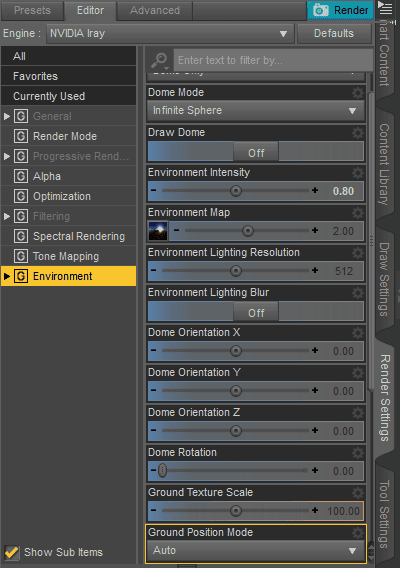400x568 pixels.
Task: Open gear options for Environment Intensity
Action: coord(358,173)
